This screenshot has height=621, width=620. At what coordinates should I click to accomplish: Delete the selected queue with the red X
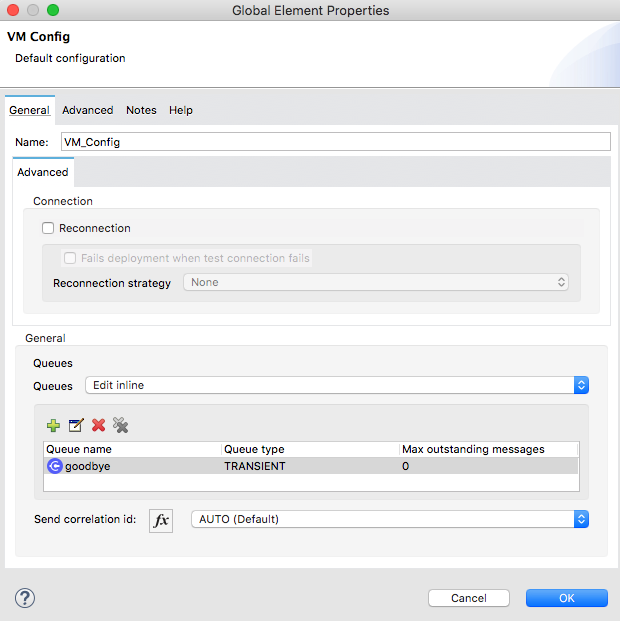click(x=98, y=425)
